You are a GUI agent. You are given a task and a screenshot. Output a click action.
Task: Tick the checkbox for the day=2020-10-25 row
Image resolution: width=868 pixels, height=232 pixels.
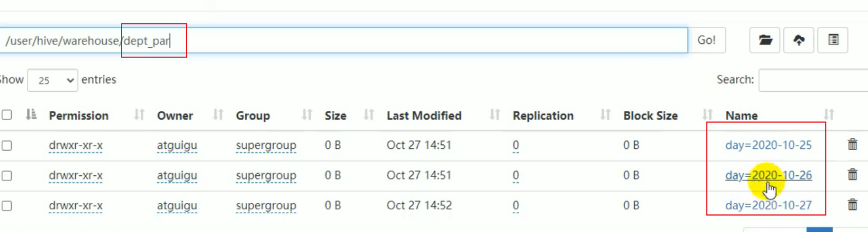(x=7, y=146)
